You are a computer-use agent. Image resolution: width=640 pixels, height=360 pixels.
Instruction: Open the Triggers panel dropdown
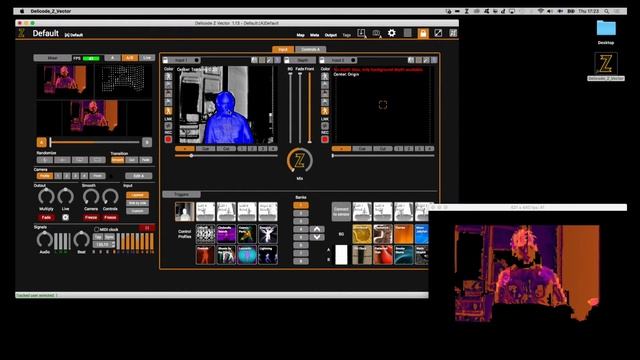pyautogui.click(x=182, y=194)
